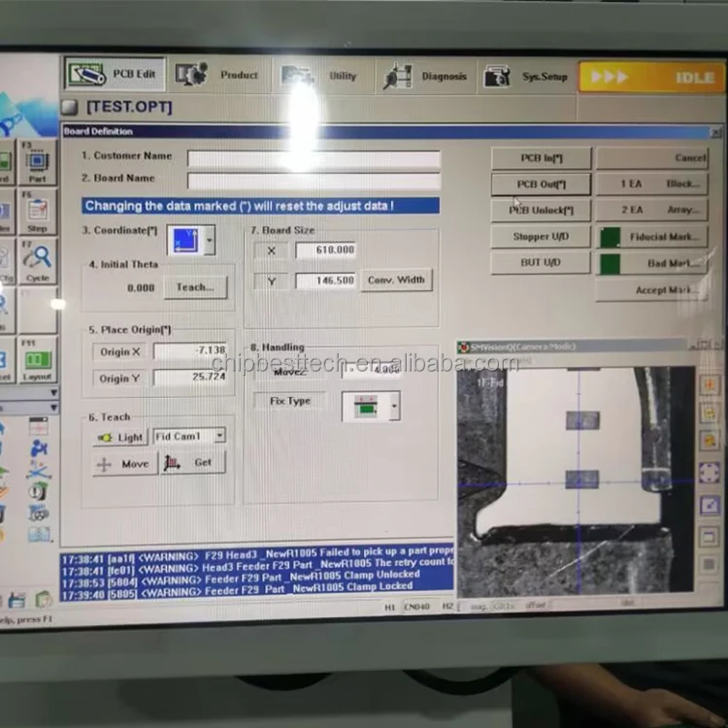
Task: Open the Layout tool icon
Action: click(x=37, y=361)
